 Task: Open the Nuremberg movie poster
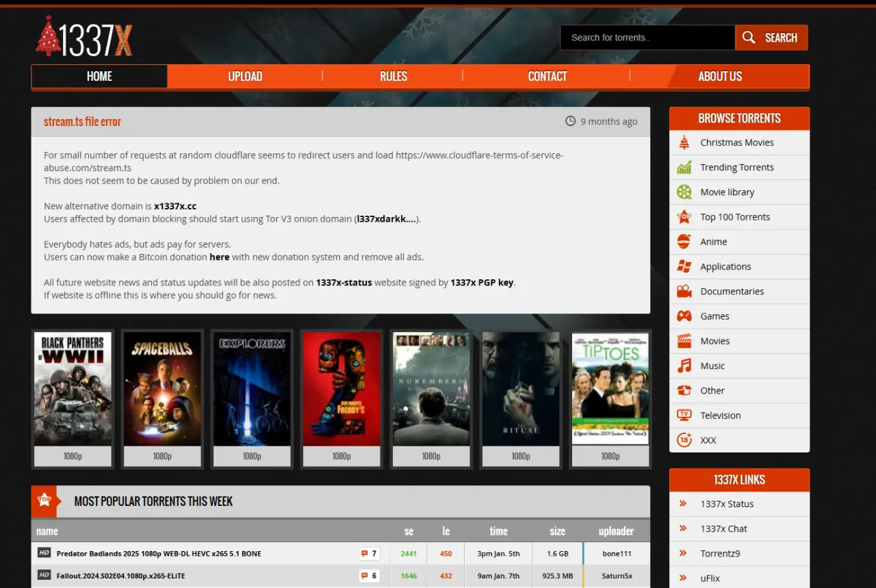pyautogui.click(x=431, y=389)
